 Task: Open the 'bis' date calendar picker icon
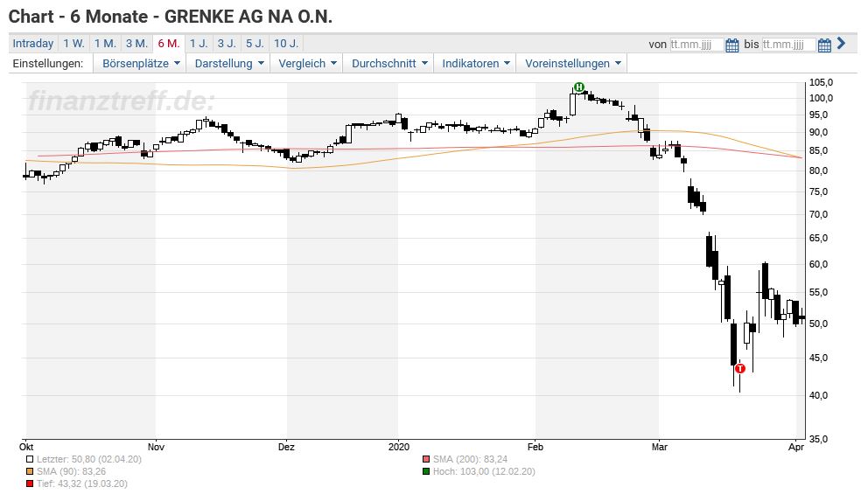[x=824, y=45]
